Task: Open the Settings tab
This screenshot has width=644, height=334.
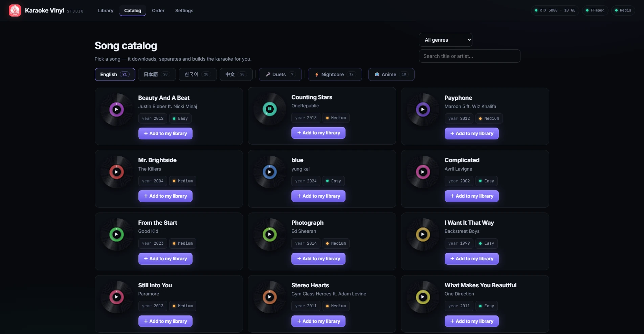Action: click(184, 10)
